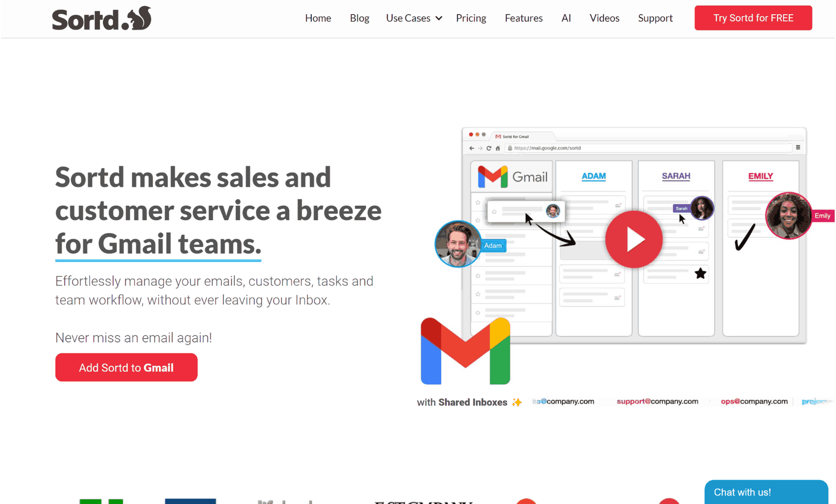Open the Home menu item

318,18
